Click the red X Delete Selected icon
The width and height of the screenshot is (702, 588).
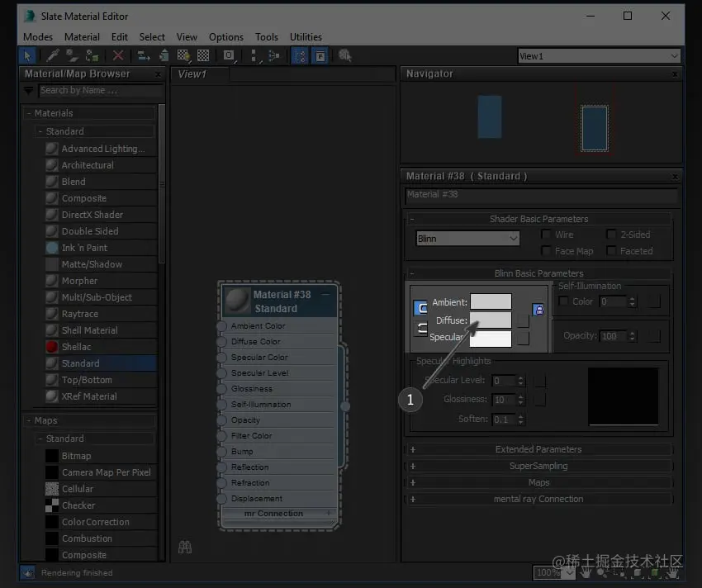pos(118,55)
